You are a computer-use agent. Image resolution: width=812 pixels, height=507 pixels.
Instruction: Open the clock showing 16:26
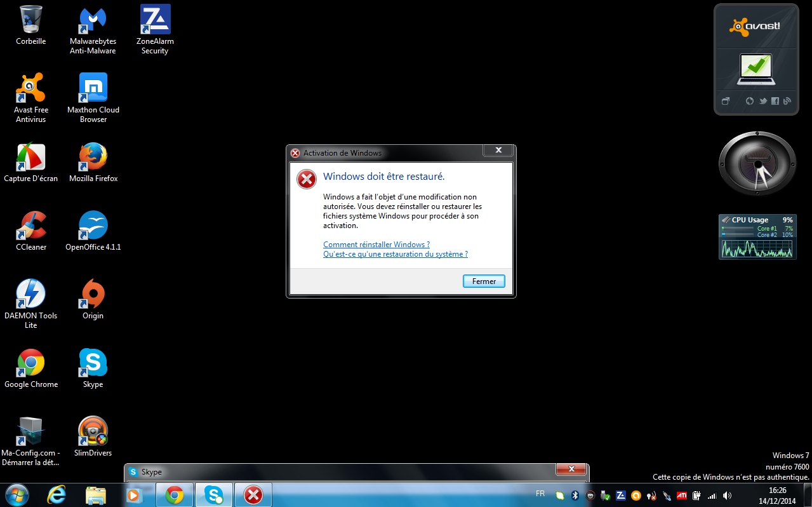tap(777, 495)
